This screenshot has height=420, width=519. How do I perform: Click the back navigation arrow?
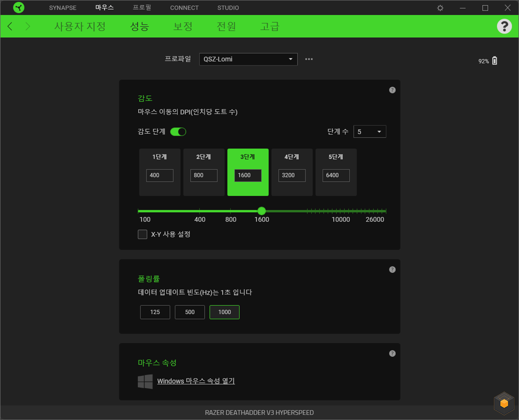point(10,26)
